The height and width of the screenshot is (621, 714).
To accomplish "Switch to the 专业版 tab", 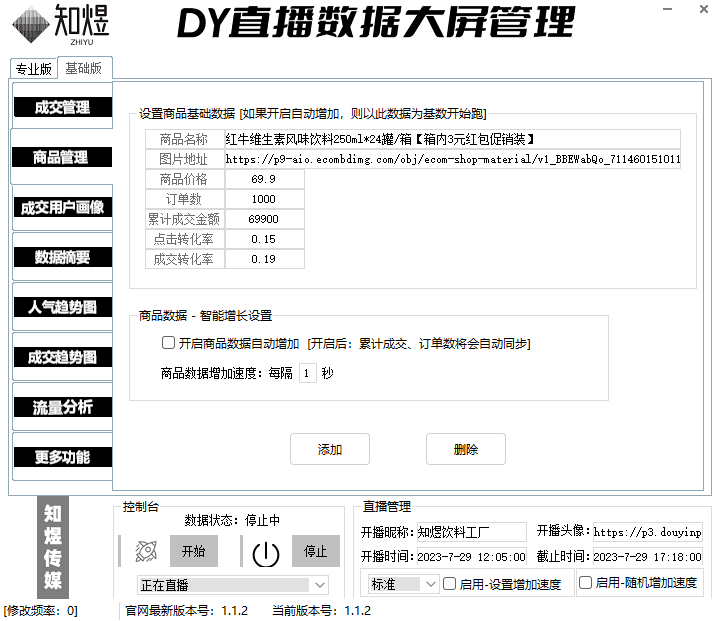I will click(34, 69).
